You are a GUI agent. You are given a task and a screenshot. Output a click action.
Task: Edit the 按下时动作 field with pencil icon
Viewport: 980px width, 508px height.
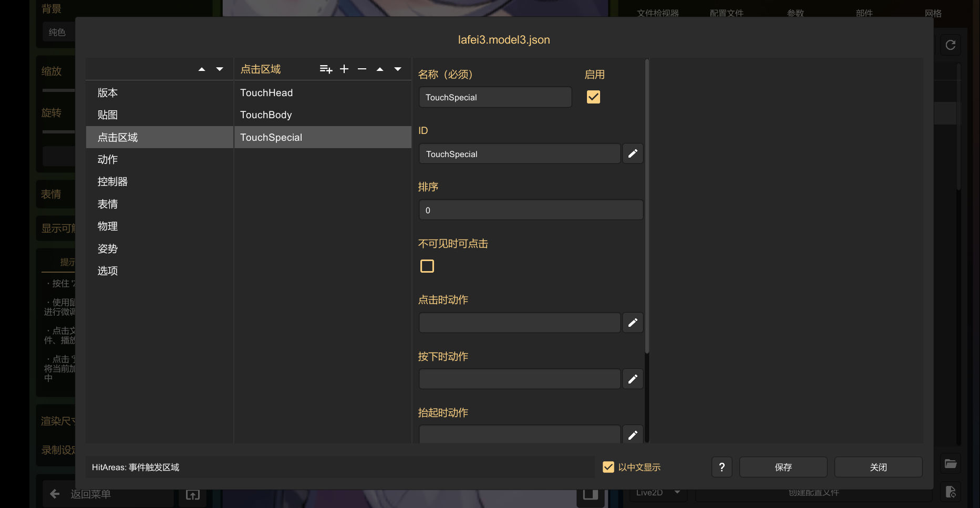(633, 379)
